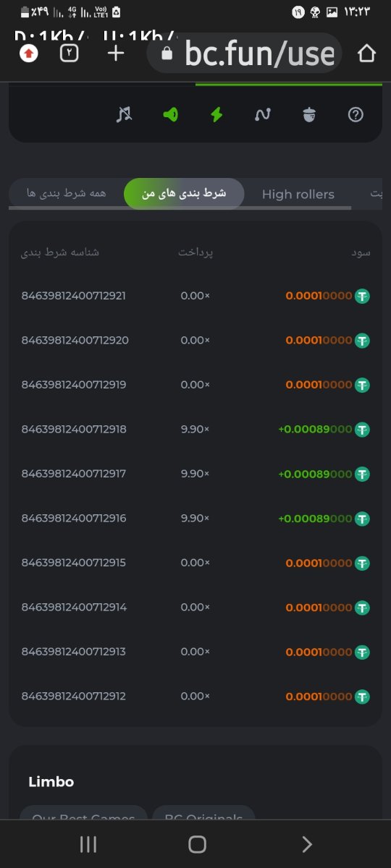The width and height of the screenshot is (391, 868).
Task: Tap the Tether coin icon in first row
Action: [x=362, y=296]
